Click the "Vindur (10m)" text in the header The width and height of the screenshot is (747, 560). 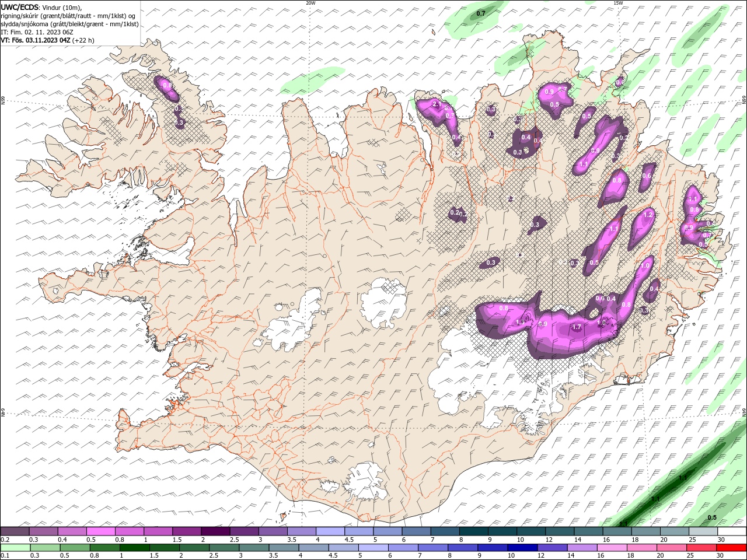point(62,7)
